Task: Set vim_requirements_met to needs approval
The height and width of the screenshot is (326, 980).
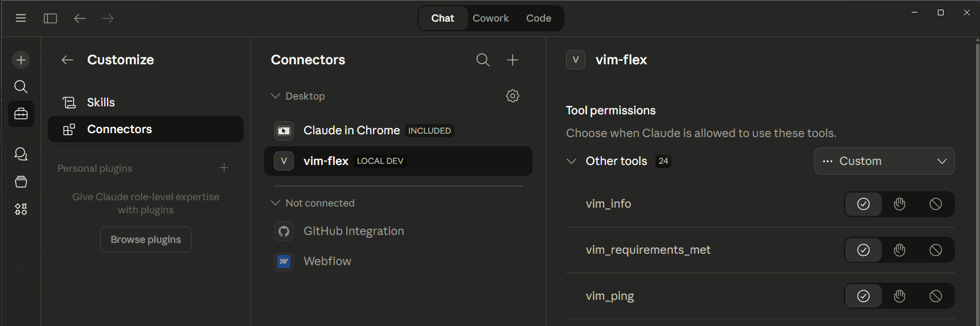Action: click(x=900, y=250)
